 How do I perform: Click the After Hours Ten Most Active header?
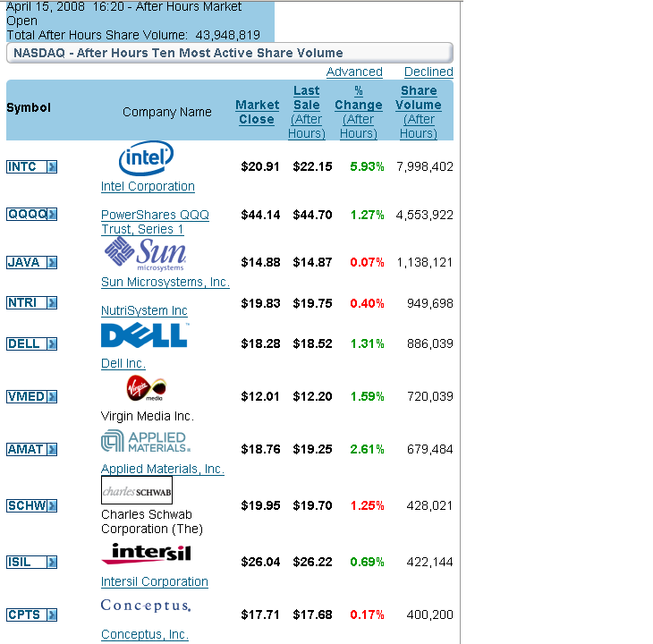[x=230, y=53]
